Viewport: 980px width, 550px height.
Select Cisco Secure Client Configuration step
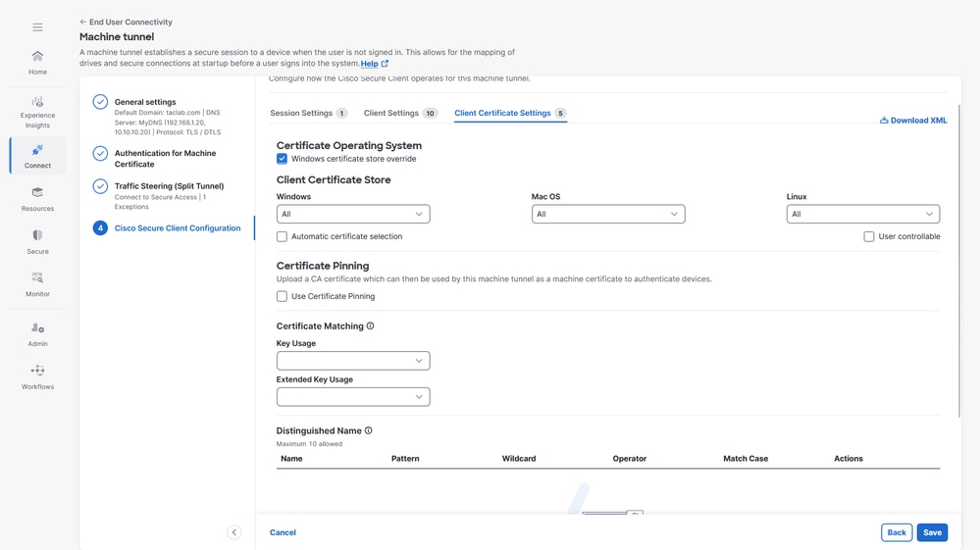click(x=178, y=227)
